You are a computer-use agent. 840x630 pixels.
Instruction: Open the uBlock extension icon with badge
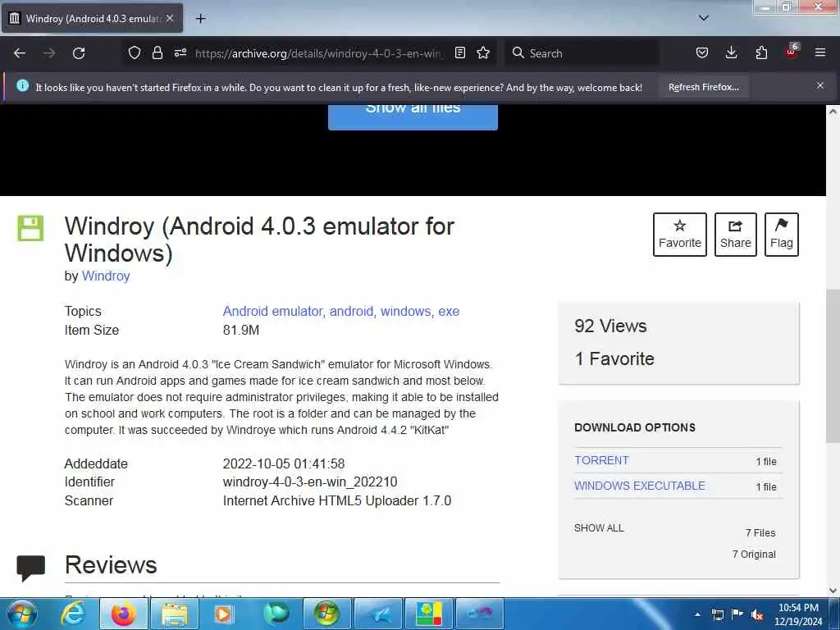(x=792, y=52)
